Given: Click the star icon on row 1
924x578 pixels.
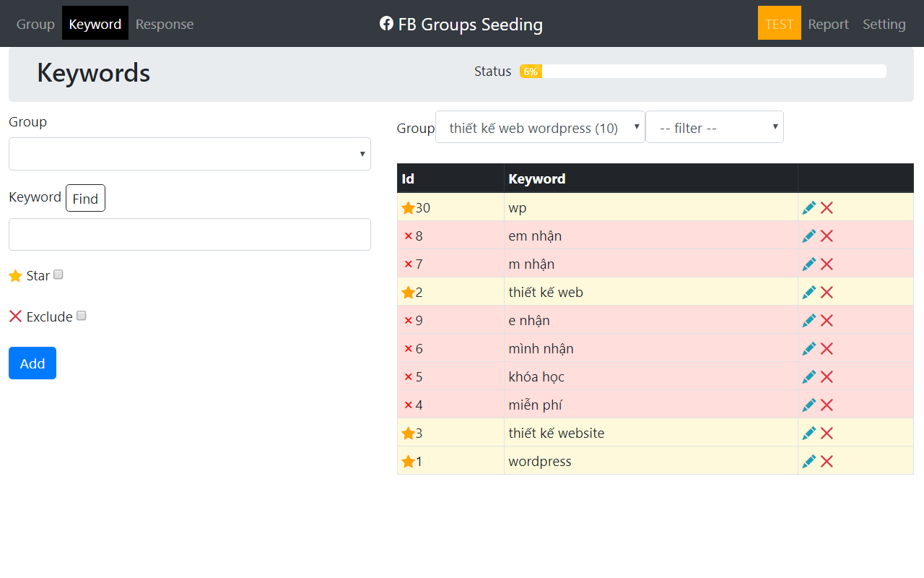Looking at the screenshot, I should pyautogui.click(x=408, y=461).
